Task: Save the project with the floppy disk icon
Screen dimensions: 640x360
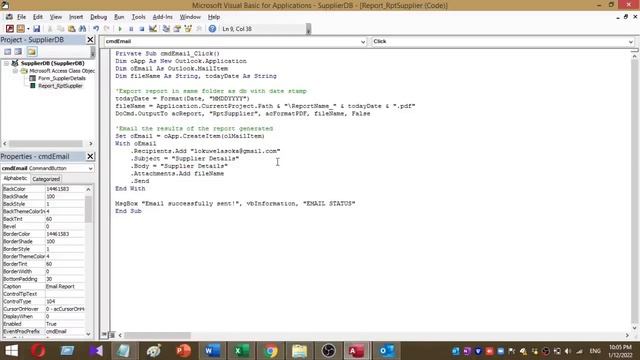Action: [x=36, y=29]
